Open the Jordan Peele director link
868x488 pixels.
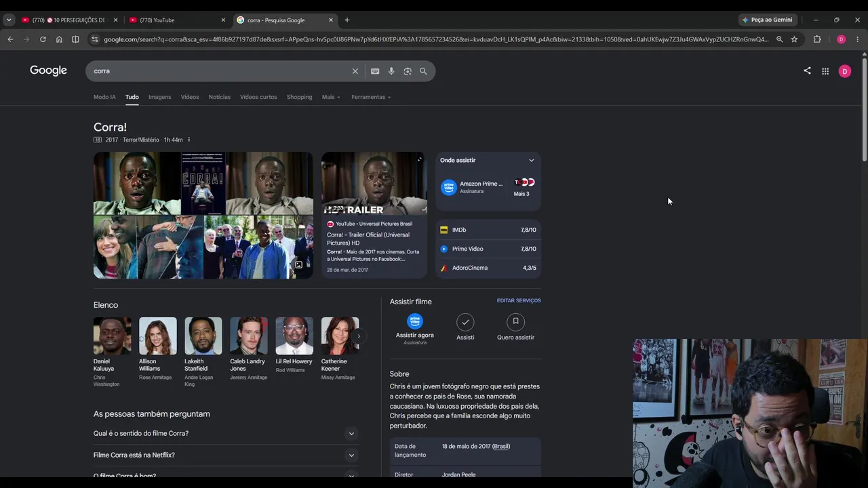pos(458,475)
